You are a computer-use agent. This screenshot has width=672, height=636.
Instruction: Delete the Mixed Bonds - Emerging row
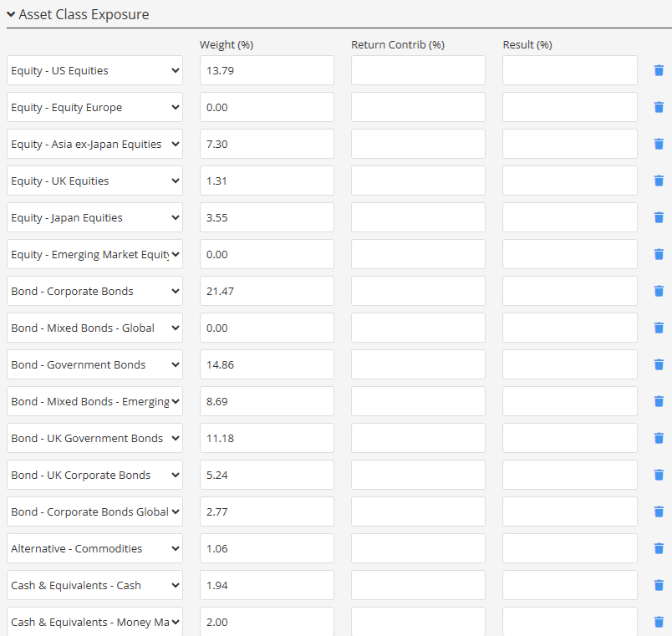pos(659,401)
